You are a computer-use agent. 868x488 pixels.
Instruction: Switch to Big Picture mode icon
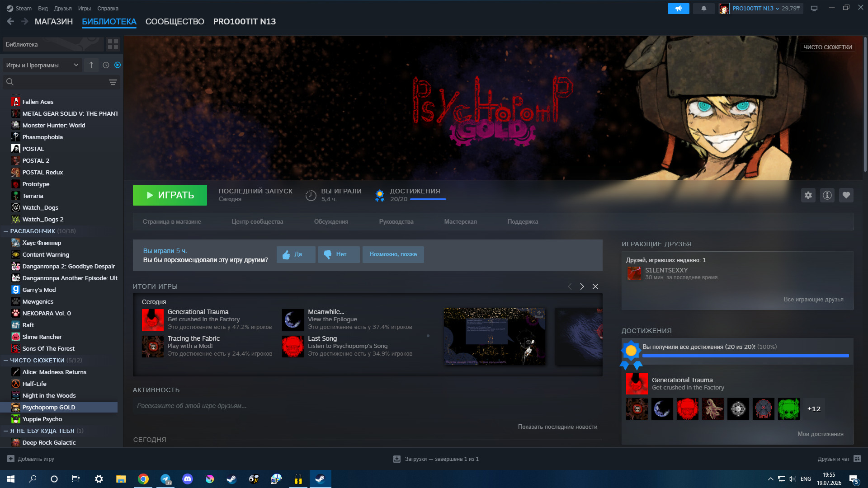pos(814,9)
